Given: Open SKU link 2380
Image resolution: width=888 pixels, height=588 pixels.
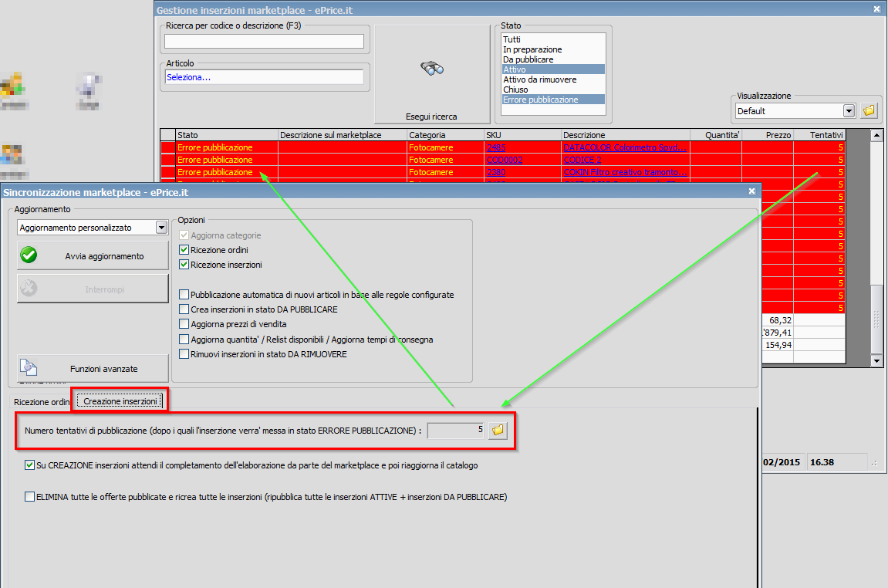Looking at the screenshot, I should [496, 172].
